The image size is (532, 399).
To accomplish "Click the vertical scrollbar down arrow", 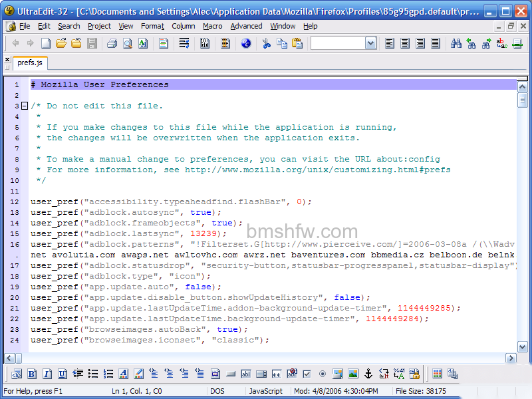I will [522, 346].
